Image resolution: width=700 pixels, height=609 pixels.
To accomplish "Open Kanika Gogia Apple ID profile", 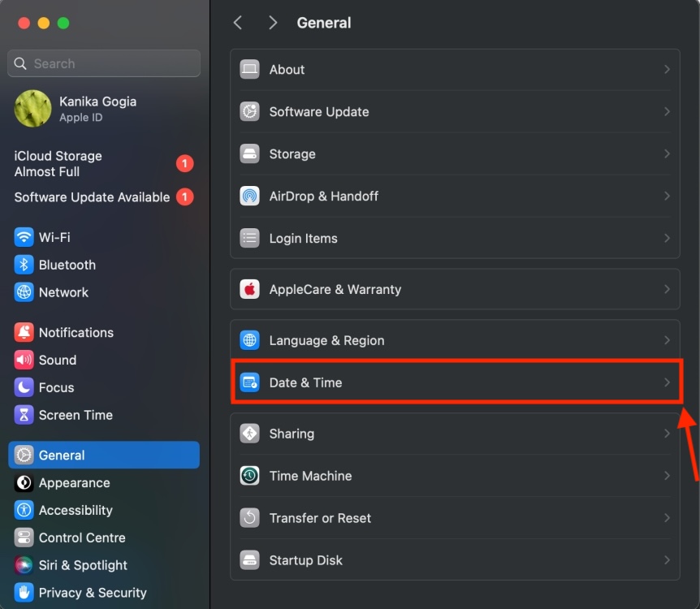I will click(x=97, y=109).
